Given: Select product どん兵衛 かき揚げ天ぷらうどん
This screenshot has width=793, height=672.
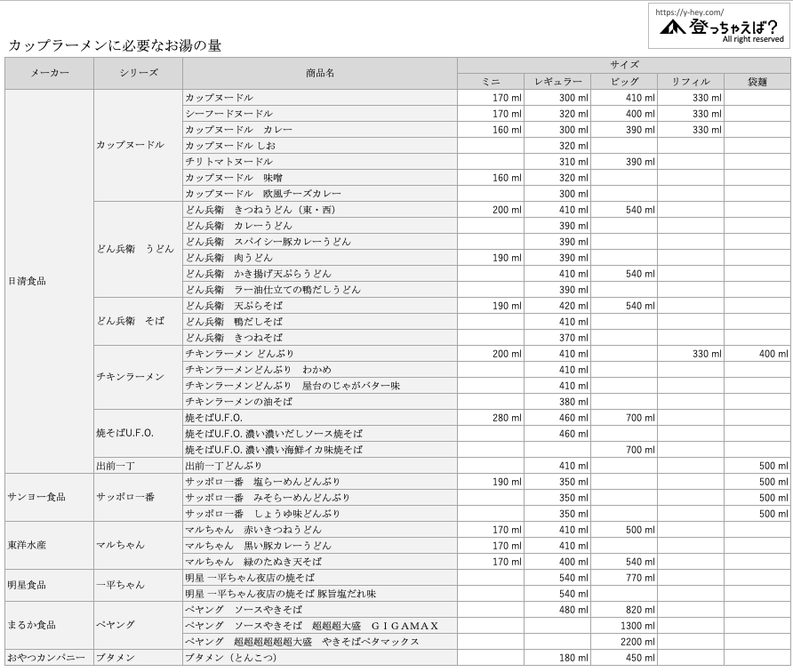Looking at the screenshot, I should pos(320,274).
